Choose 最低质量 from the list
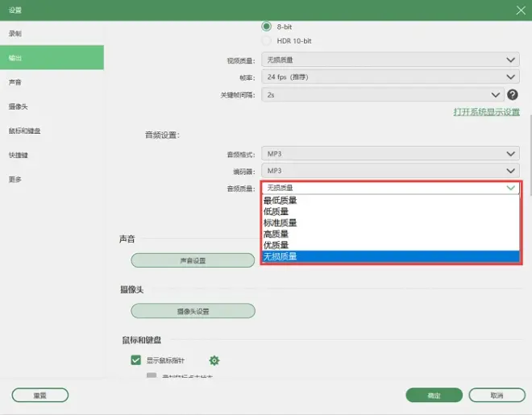 (x=391, y=200)
